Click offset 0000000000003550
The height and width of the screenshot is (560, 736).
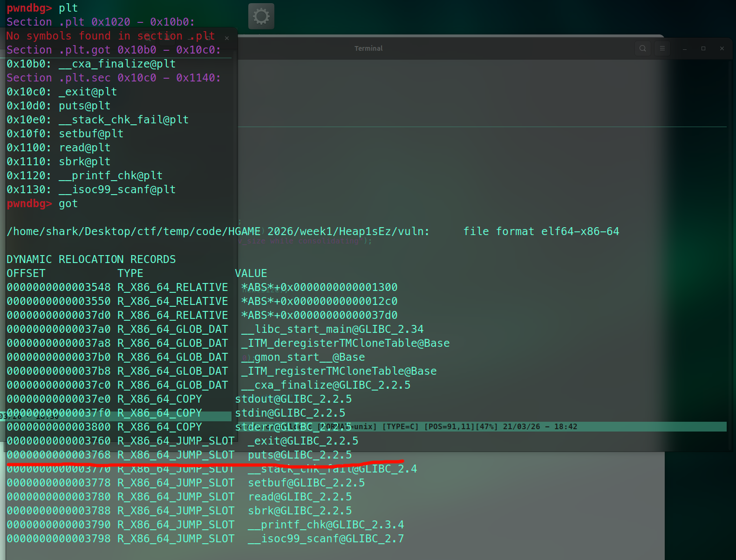[x=59, y=301]
